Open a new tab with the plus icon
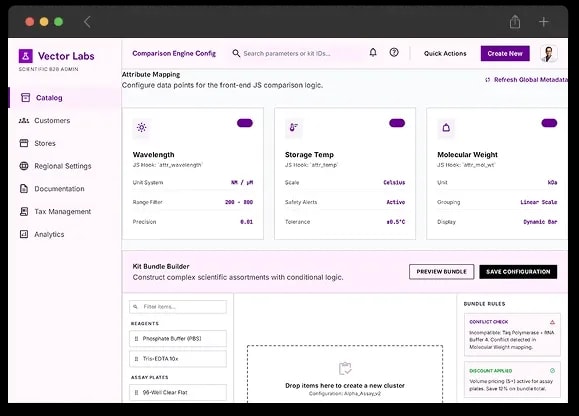Viewport: 579px width, 416px height. tap(543, 22)
